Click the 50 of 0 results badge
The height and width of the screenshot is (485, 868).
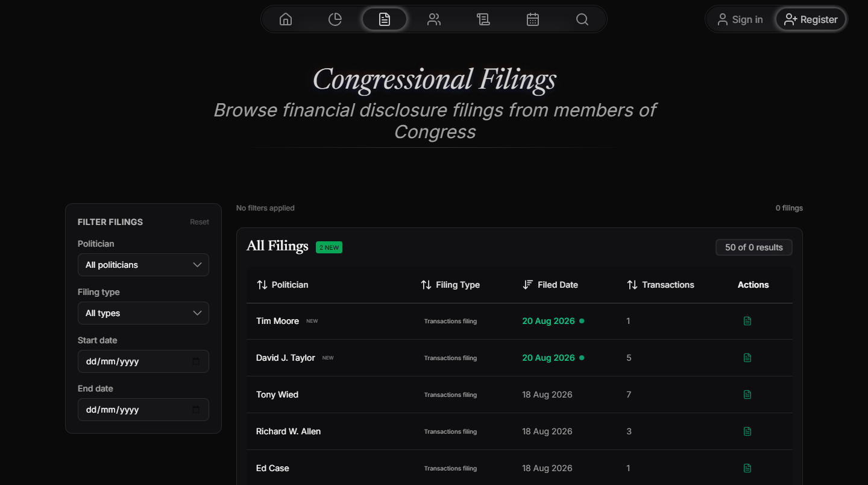pyautogui.click(x=754, y=247)
